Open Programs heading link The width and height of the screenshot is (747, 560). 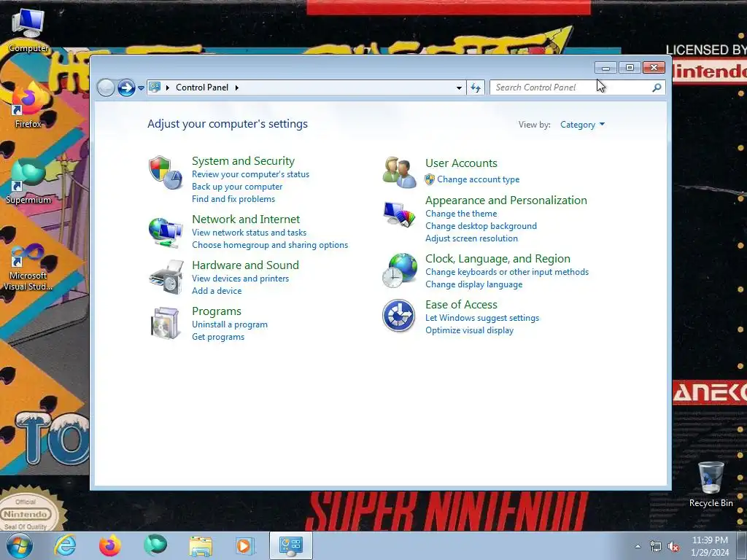(216, 311)
